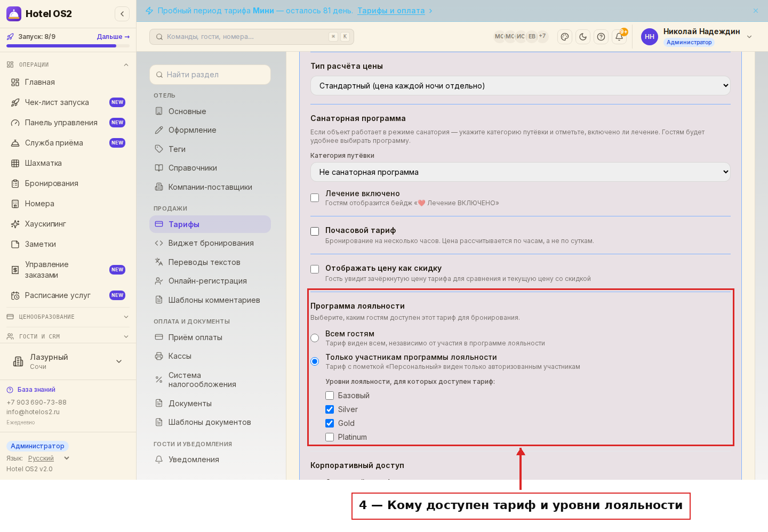The height and width of the screenshot is (532, 768).
Task: Open the theme palette icon
Action: point(565,37)
